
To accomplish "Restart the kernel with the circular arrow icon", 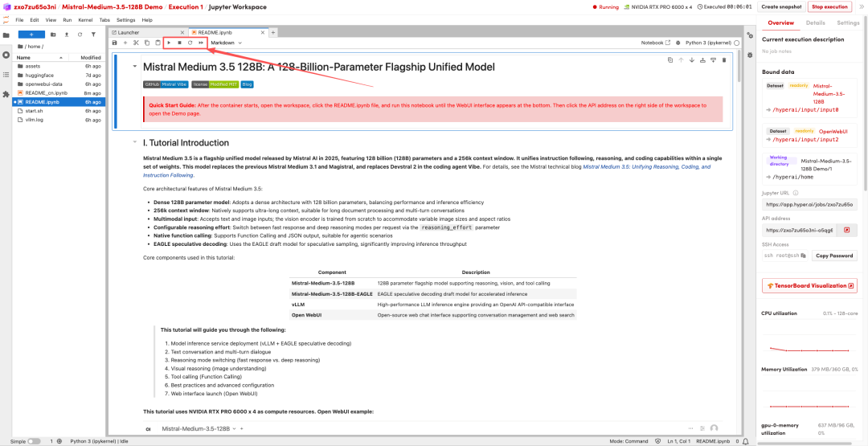I will [190, 43].
